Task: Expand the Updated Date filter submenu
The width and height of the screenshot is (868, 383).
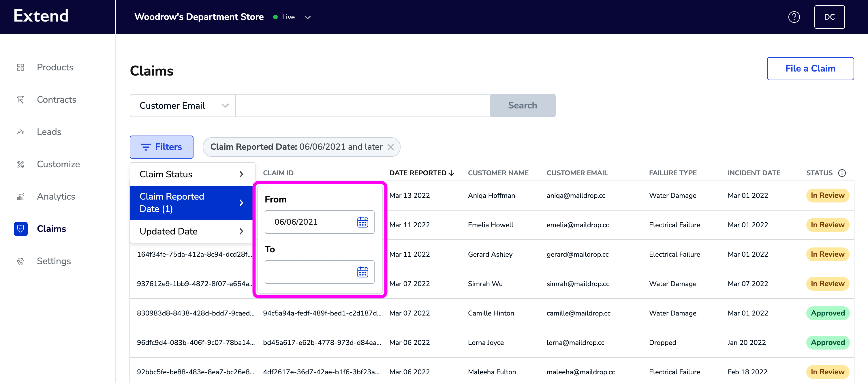Action: point(191,231)
